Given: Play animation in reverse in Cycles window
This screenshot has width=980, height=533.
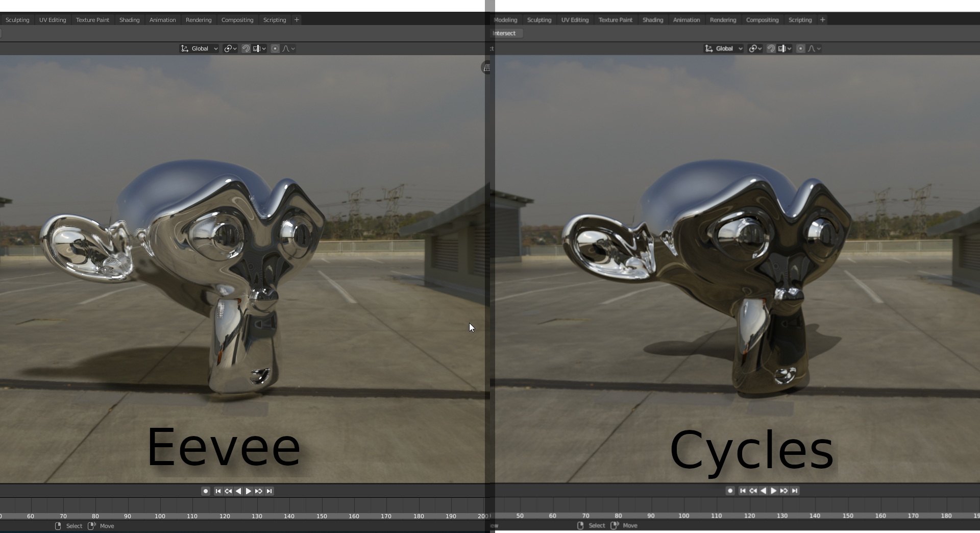Looking at the screenshot, I should pos(763,491).
